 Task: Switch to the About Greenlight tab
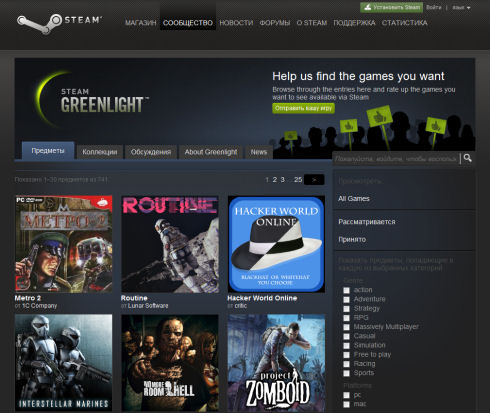[211, 152]
